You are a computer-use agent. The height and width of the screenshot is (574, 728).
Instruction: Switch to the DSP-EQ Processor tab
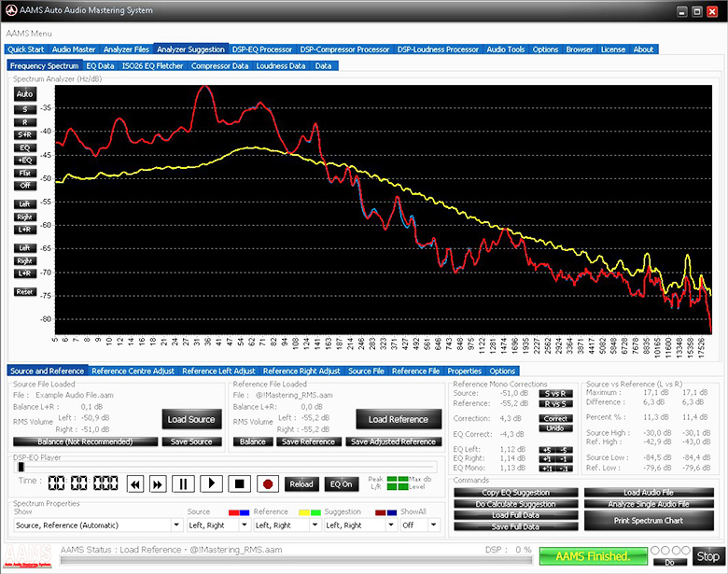pos(262,49)
